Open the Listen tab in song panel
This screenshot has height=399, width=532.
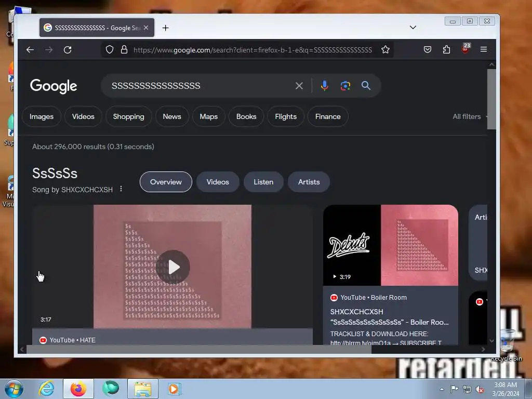click(x=263, y=182)
